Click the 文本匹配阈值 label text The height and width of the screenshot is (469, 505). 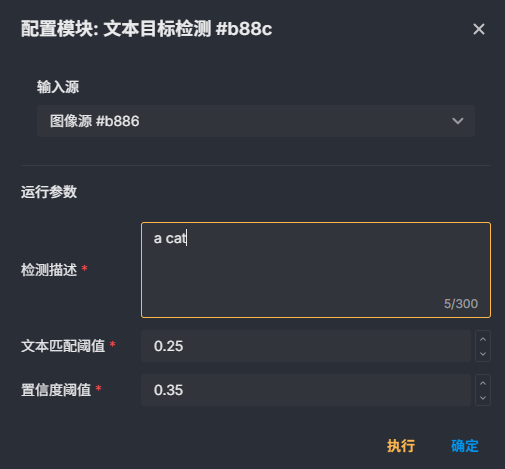63,346
